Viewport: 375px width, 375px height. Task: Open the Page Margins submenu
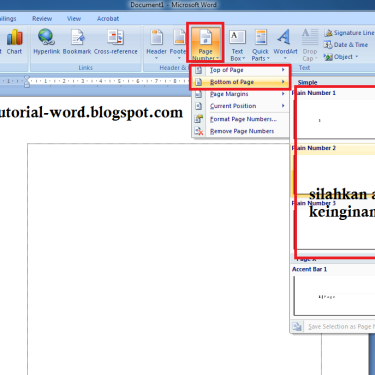(240, 94)
